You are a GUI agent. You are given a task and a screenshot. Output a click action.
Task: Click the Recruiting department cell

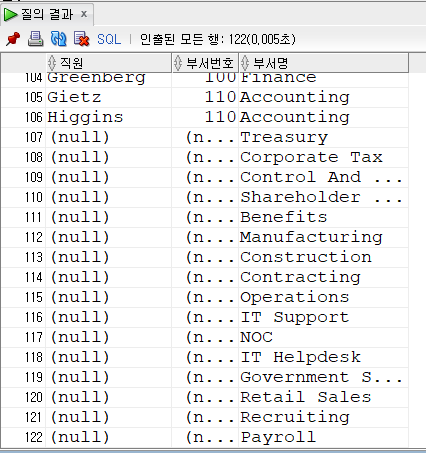(323, 417)
